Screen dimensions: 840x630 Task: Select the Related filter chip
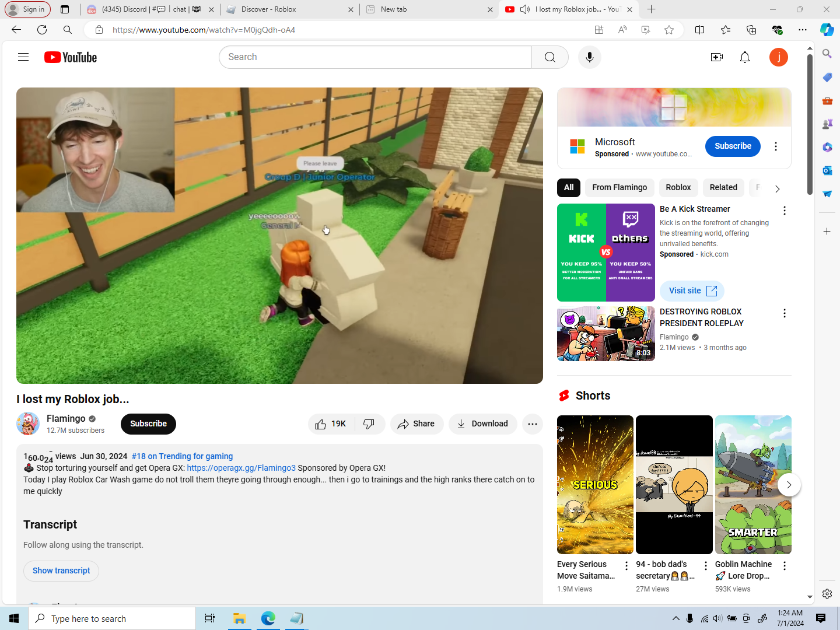pos(723,187)
